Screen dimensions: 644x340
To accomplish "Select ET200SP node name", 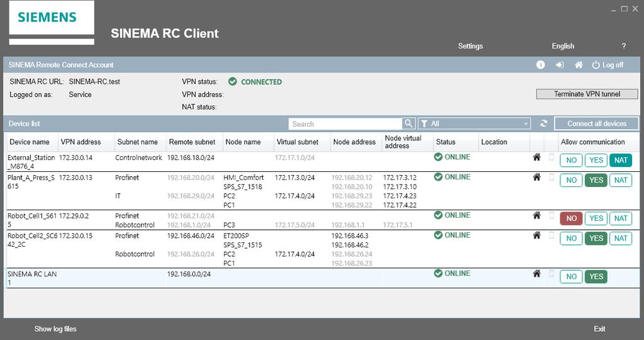I will click(x=236, y=236).
